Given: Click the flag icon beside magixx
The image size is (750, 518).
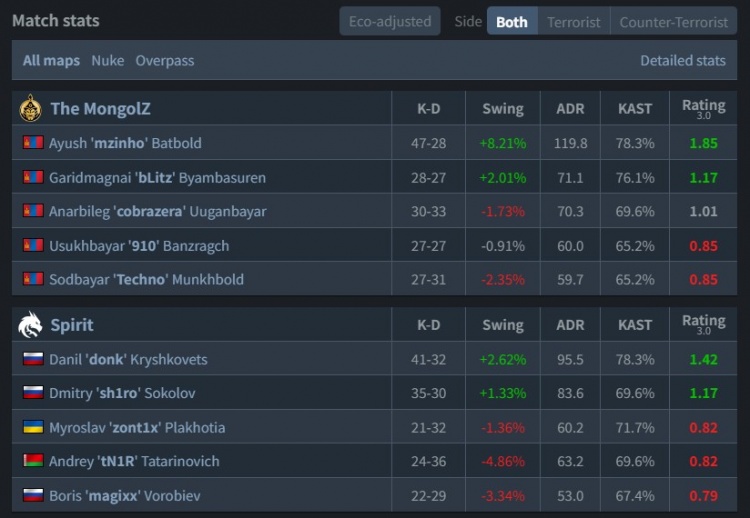Looking at the screenshot, I should [32, 495].
